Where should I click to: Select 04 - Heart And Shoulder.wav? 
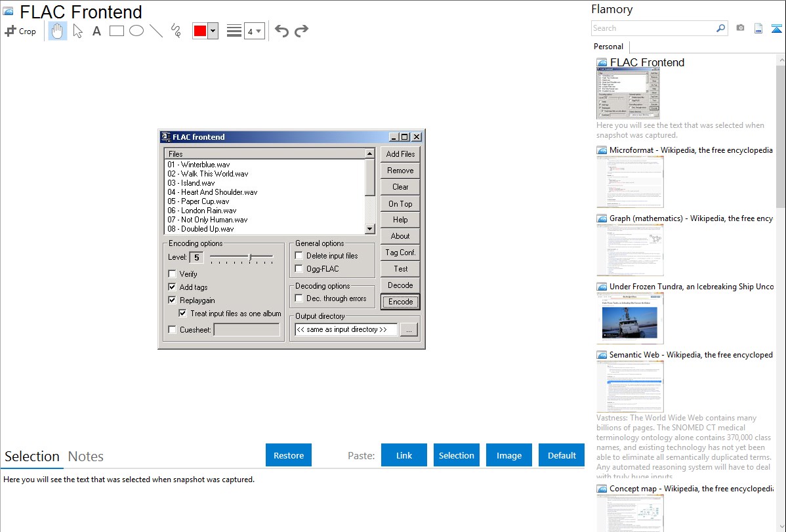[x=213, y=192]
